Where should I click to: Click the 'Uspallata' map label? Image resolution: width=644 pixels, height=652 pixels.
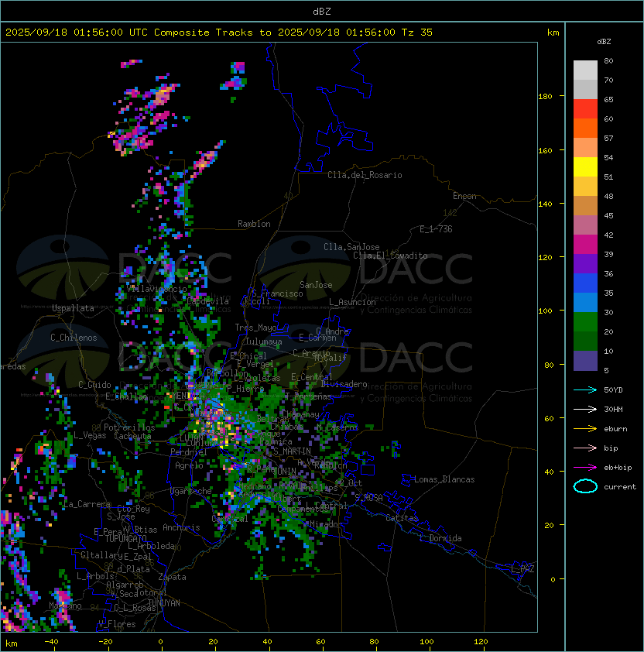coord(73,308)
